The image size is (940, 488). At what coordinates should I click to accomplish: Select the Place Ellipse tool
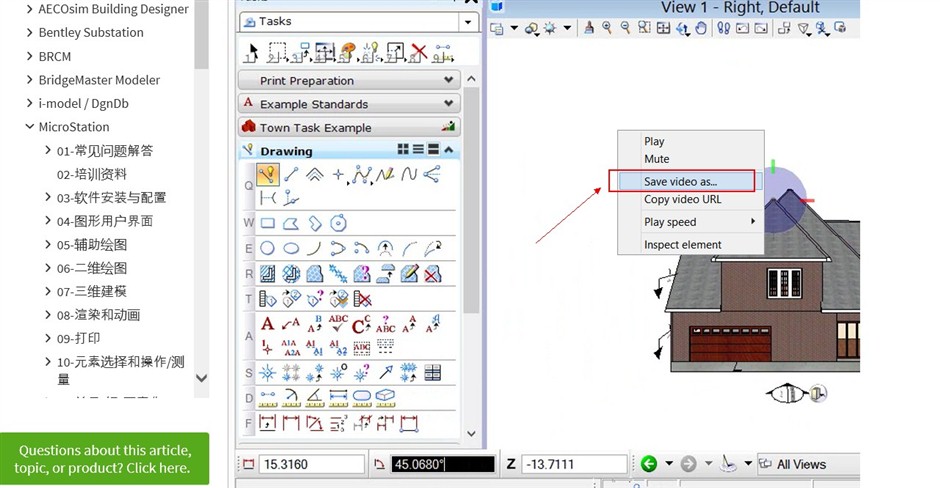291,248
